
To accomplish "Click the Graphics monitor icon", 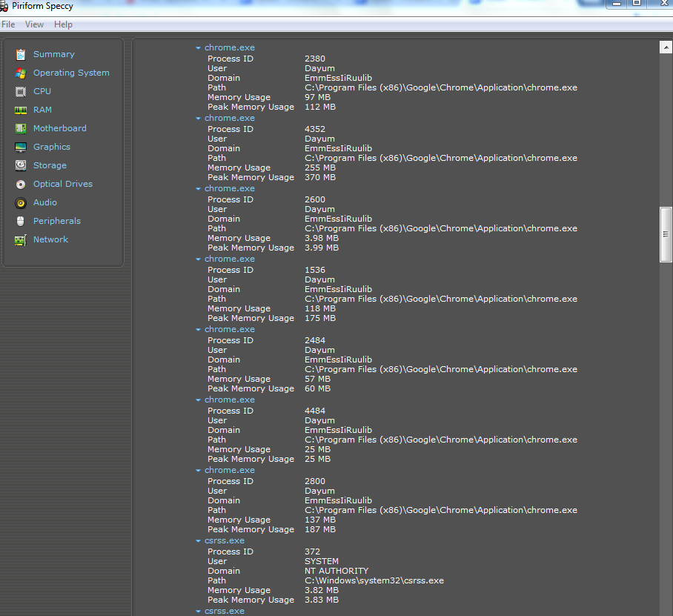I will tap(21, 148).
